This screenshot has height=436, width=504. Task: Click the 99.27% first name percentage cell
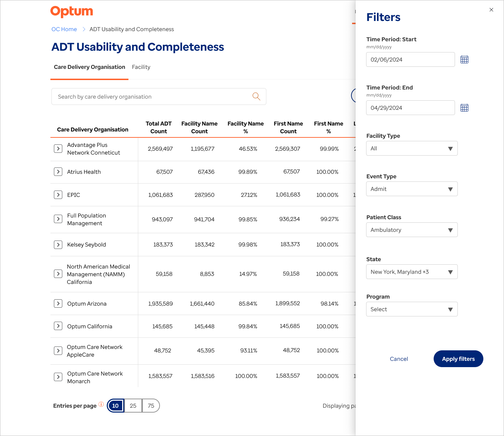[x=330, y=219]
